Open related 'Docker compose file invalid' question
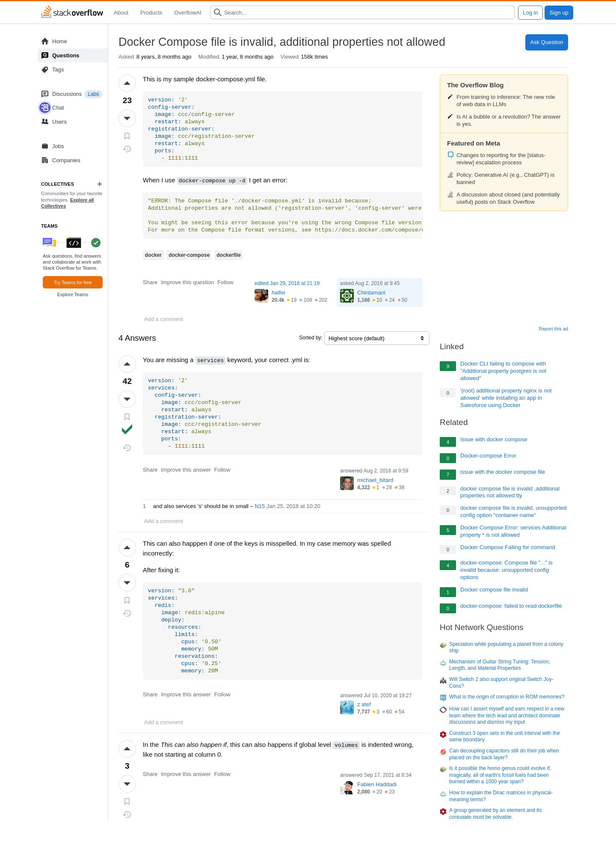 pos(494,590)
